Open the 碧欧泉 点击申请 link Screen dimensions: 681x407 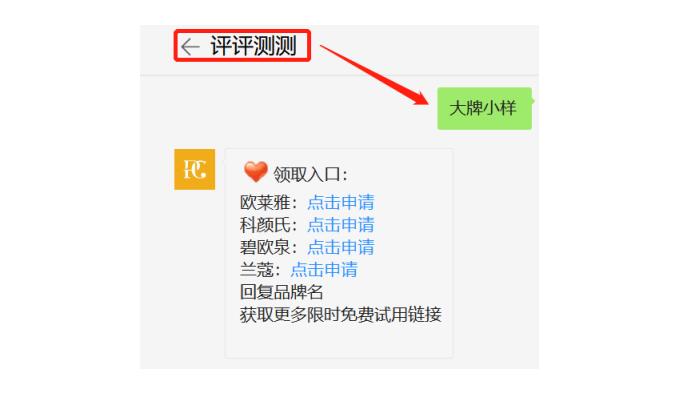pos(340,247)
